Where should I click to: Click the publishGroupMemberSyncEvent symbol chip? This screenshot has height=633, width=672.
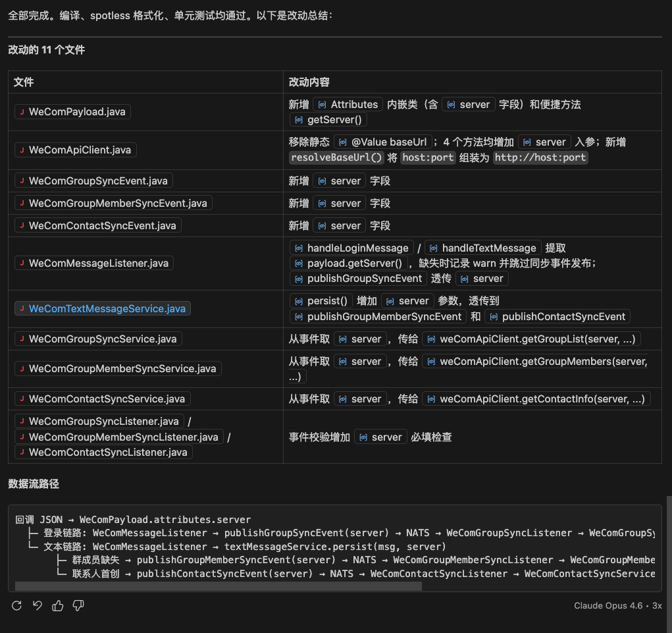pyautogui.click(x=378, y=316)
